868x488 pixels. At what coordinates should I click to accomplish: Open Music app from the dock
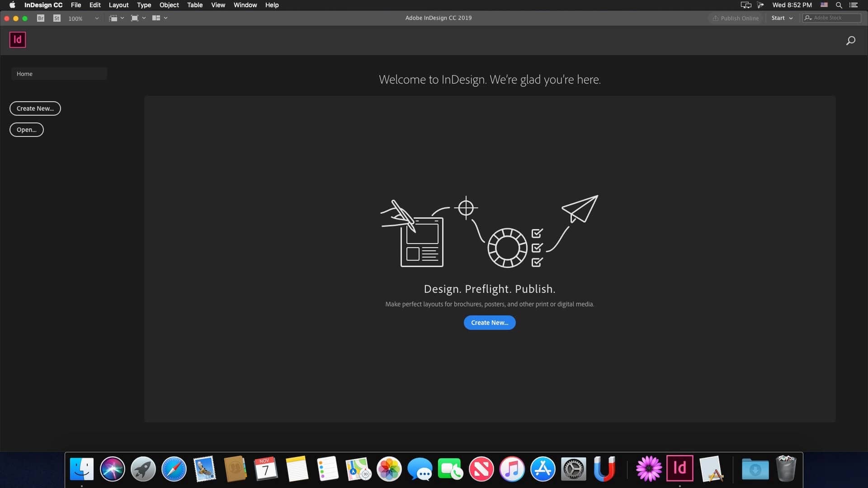pos(511,469)
